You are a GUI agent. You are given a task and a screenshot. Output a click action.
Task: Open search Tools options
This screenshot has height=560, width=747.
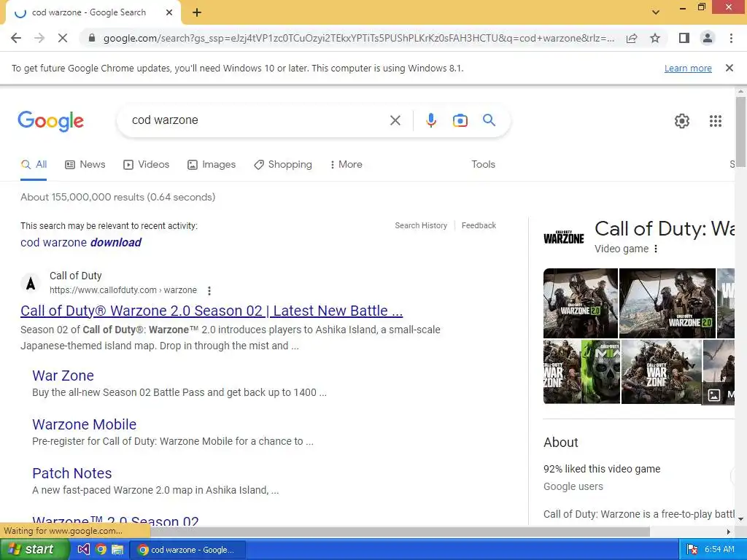(x=483, y=164)
